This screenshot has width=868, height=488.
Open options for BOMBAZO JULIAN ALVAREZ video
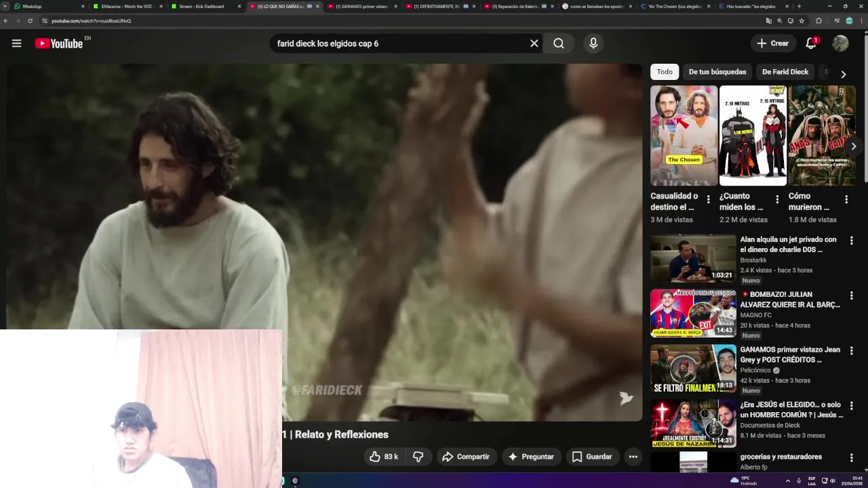point(852,296)
